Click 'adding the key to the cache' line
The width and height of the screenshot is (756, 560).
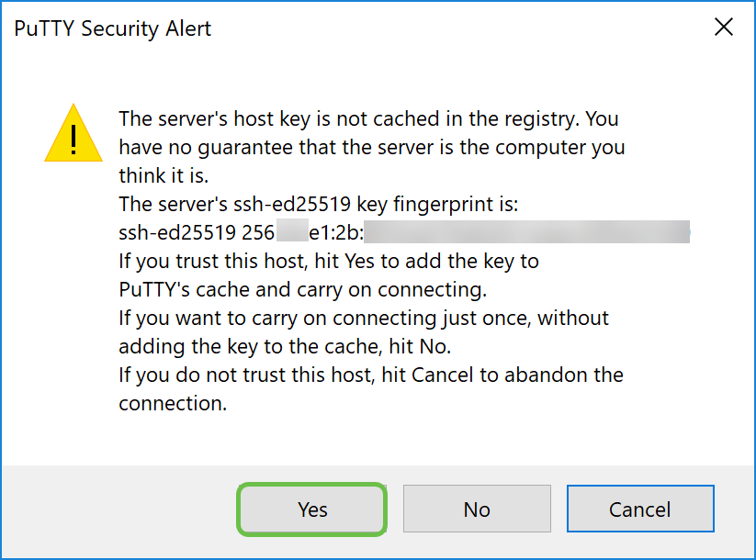tap(285, 346)
